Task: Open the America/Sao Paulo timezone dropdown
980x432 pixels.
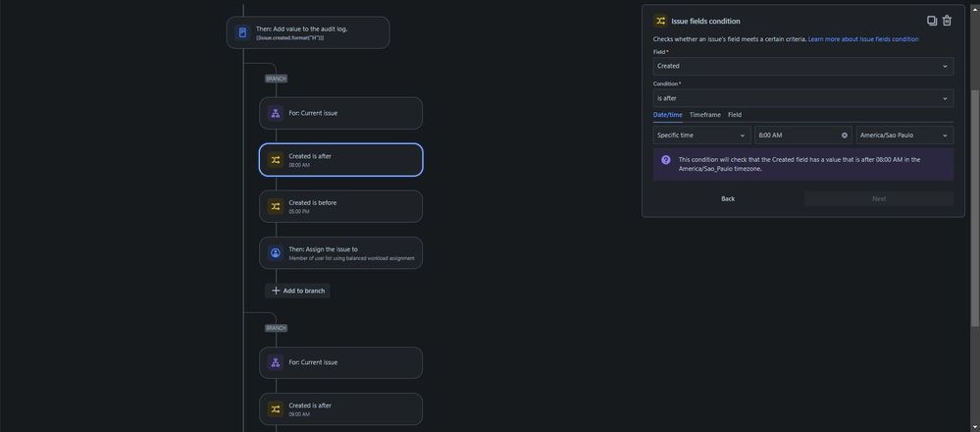Action: click(x=905, y=135)
